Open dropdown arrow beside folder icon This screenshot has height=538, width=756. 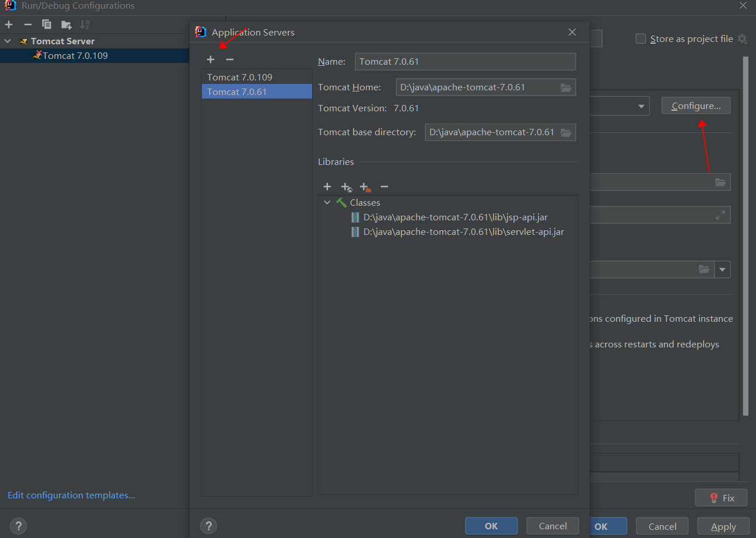pyautogui.click(x=723, y=269)
